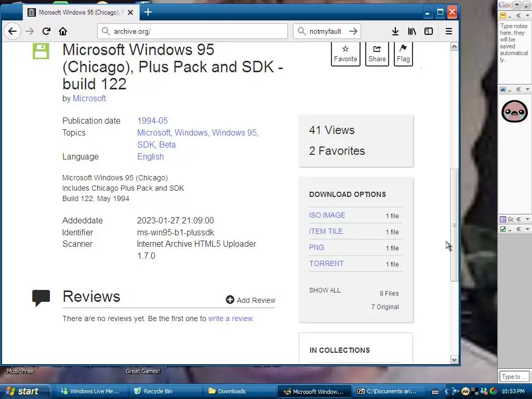532x399 pixels.
Task: Collapse the photos gadget with double chevron
Action: tap(518, 89)
